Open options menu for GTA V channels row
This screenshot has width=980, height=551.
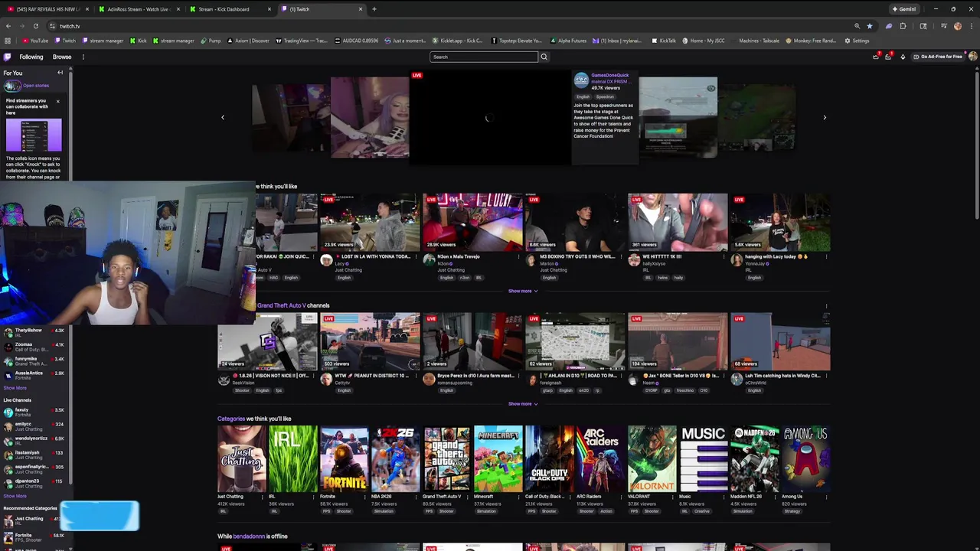(826, 305)
